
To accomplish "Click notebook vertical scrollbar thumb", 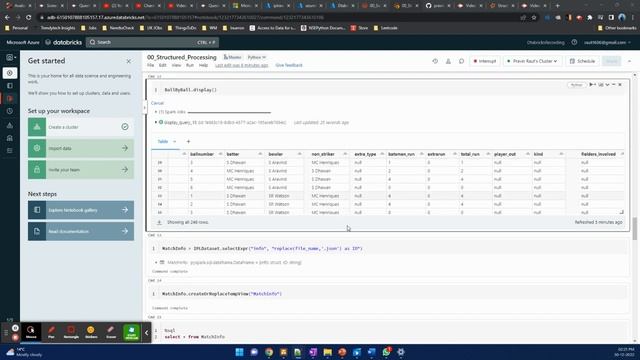I will [x=635, y=229].
